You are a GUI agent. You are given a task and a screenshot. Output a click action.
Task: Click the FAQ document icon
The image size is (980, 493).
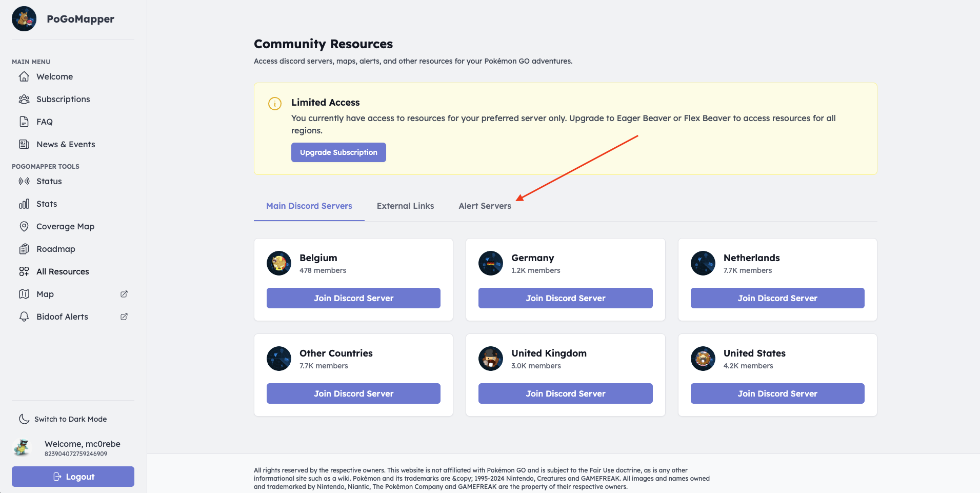(x=24, y=122)
